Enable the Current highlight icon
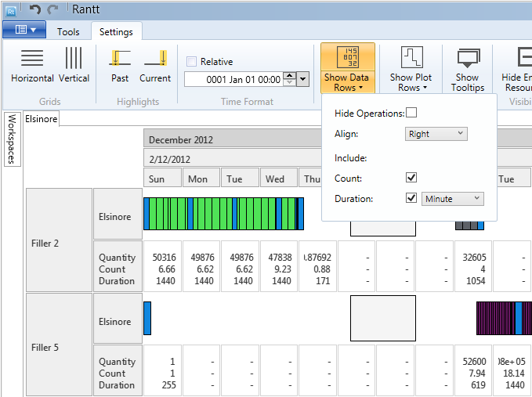This screenshot has width=532, height=397. point(155,65)
